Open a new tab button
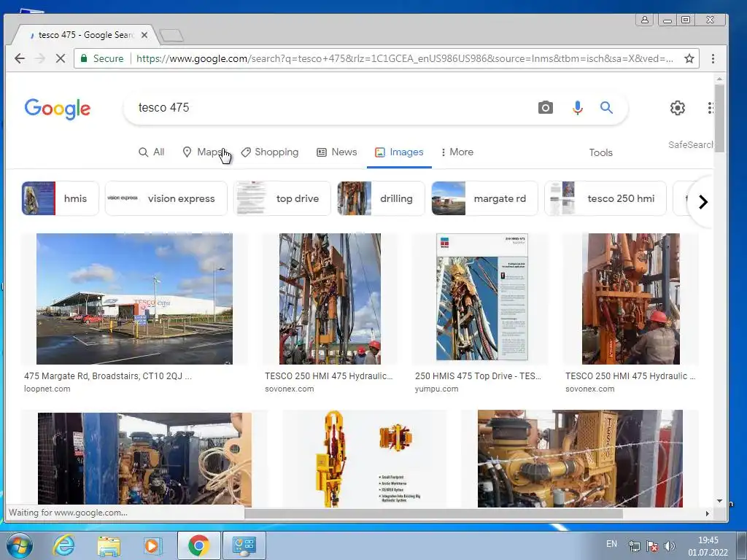The image size is (747, 560). pyautogui.click(x=171, y=35)
